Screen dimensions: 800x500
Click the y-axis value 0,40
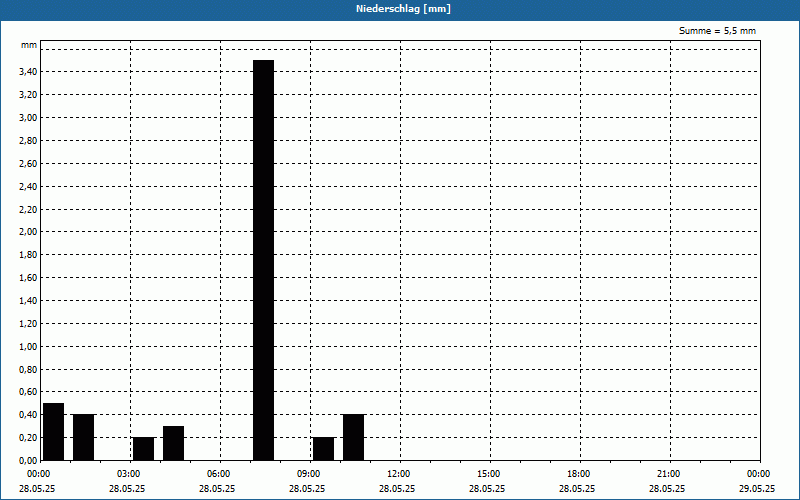point(28,415)
